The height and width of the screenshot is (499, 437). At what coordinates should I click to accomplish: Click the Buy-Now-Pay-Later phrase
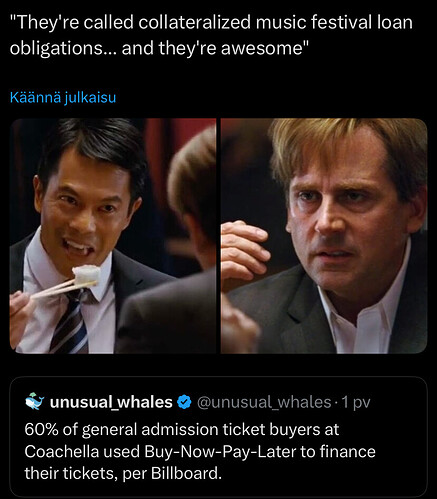[220, 452]
